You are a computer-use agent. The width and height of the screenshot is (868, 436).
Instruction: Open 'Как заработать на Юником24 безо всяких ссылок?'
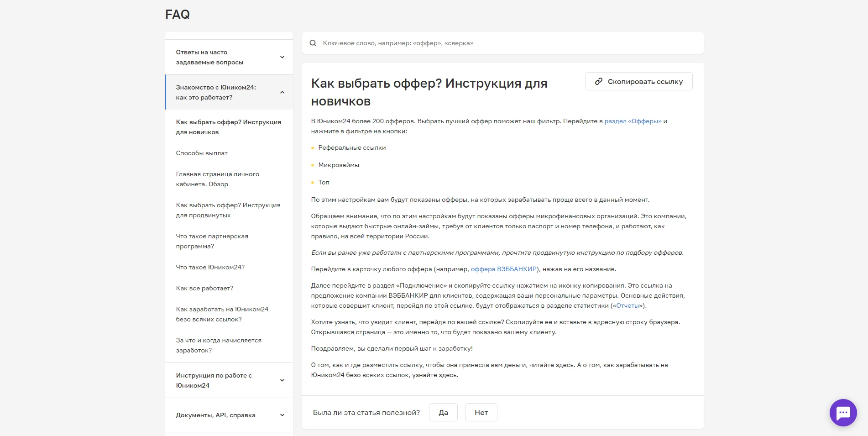[x=222, y=314]
